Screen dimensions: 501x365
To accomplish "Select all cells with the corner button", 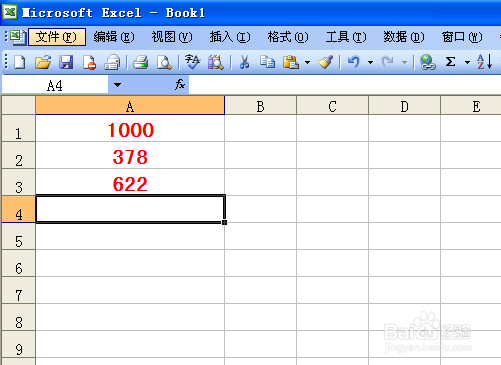I will [x=18, y=105].
